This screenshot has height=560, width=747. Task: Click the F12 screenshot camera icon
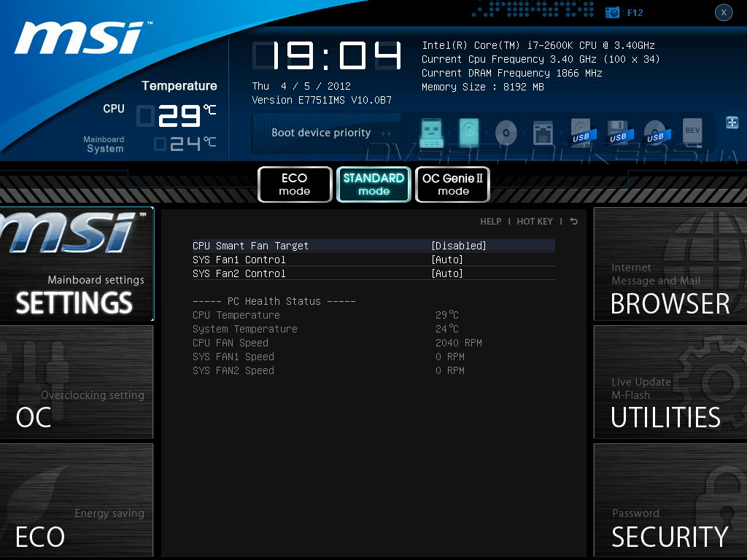pos(612,12)
